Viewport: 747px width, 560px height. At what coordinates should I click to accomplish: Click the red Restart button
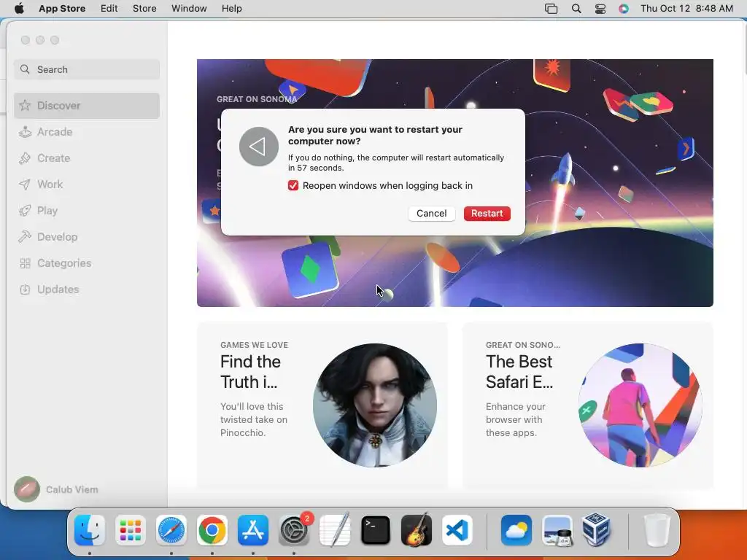487,214
